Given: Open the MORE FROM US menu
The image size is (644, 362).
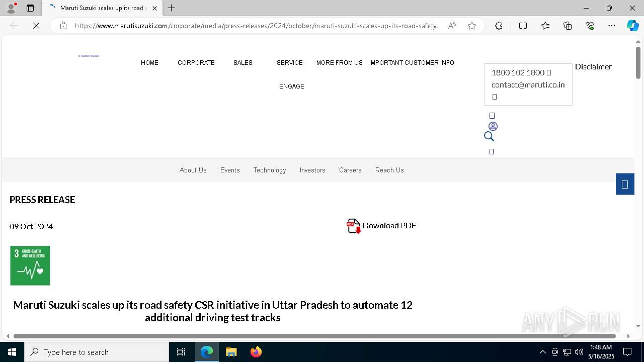Looking at the screenshot, I should (340, 63).
